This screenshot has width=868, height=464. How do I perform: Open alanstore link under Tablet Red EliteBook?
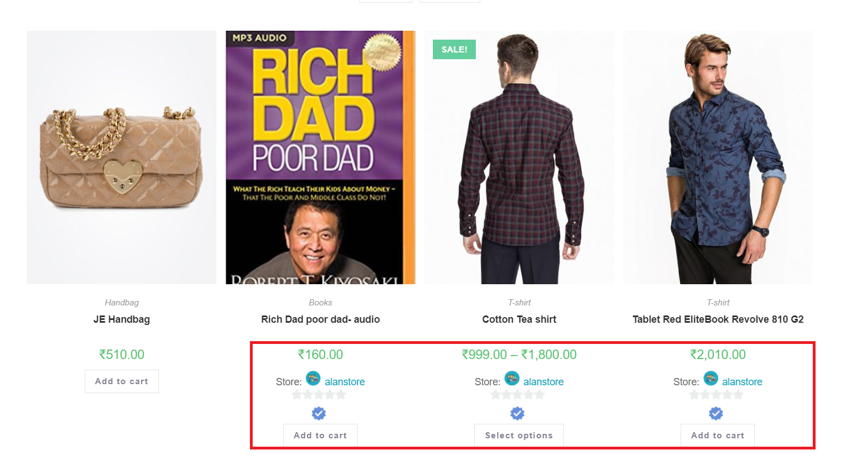click(x=742, y=382)
